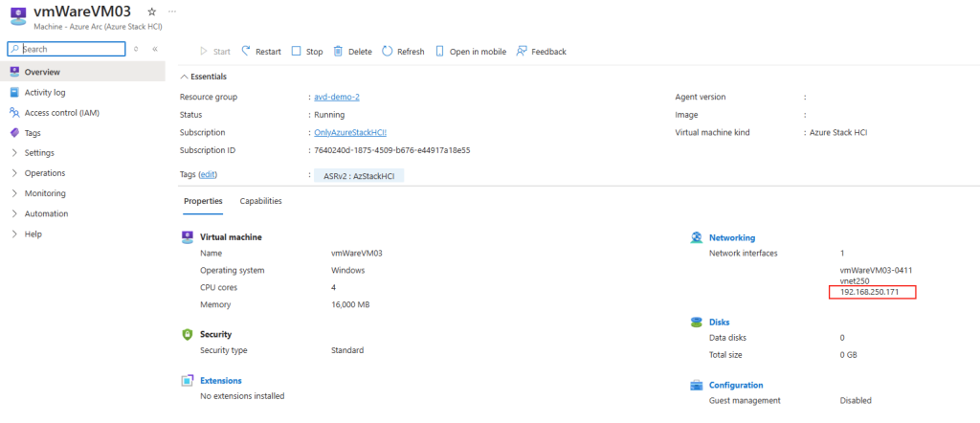Open the Networking section link

[x=732, y=237]
